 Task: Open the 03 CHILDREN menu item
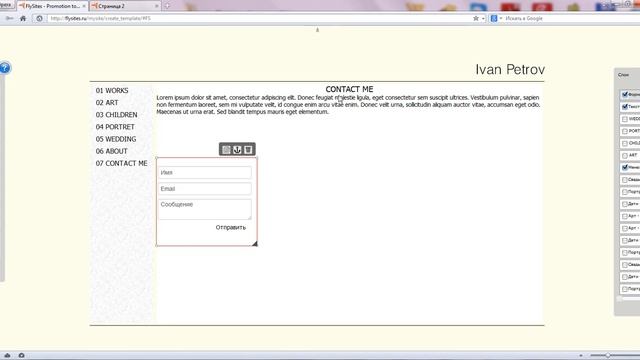[x=116, y=115]
